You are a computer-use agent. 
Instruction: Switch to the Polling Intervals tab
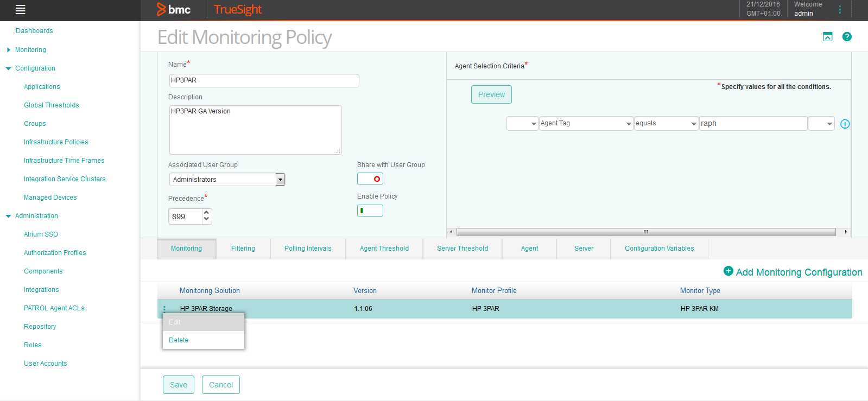(x=308, y=249)
